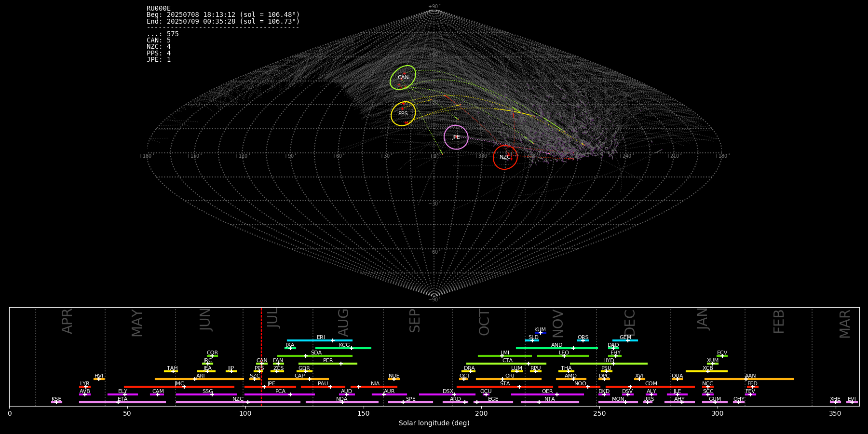Select the red NZC radiant circle on map
Screen dimensions: 868x434
coord(505,157)
